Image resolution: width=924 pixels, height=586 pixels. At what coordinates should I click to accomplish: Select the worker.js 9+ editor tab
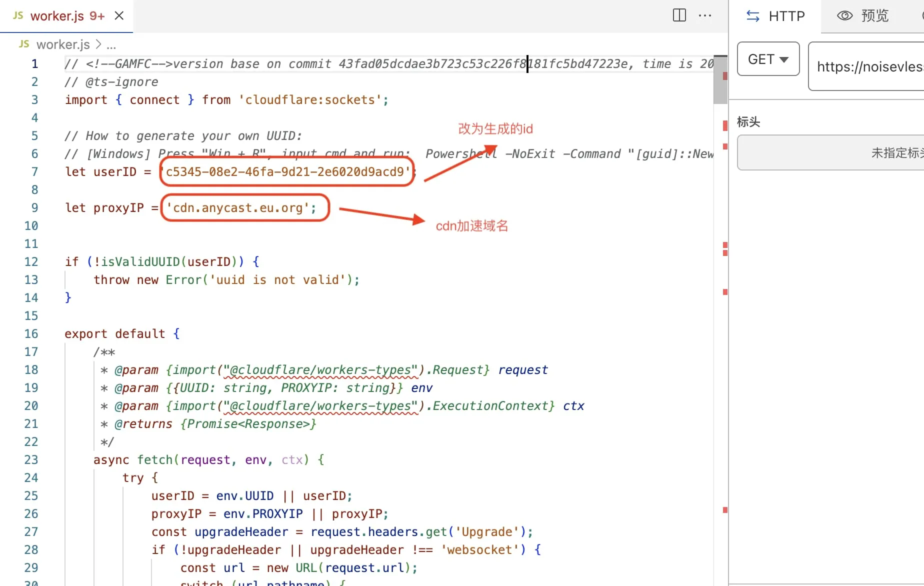coord(67,16)
